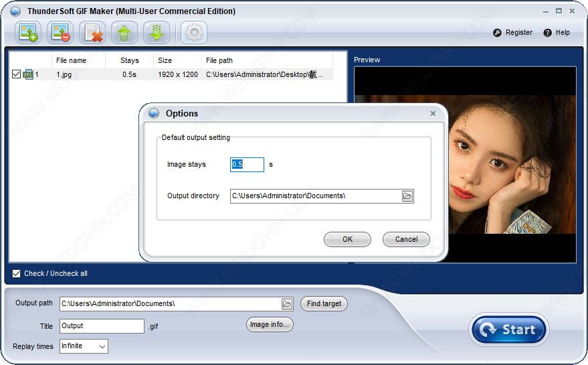
Task: Click the Help question mark icon
Action: point(547,33)
